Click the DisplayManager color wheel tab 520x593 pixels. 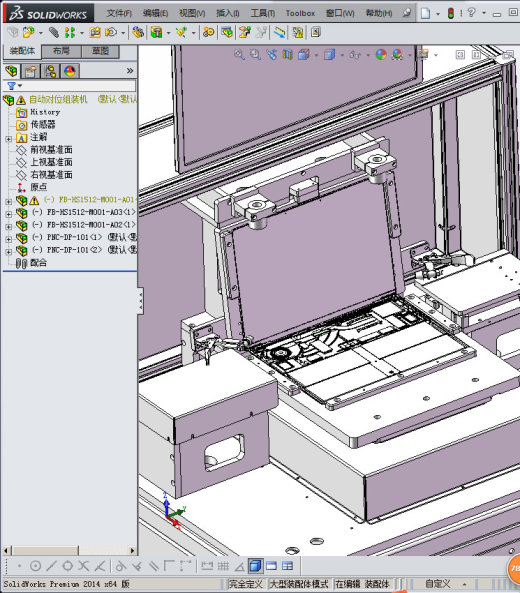coord(70,71)
